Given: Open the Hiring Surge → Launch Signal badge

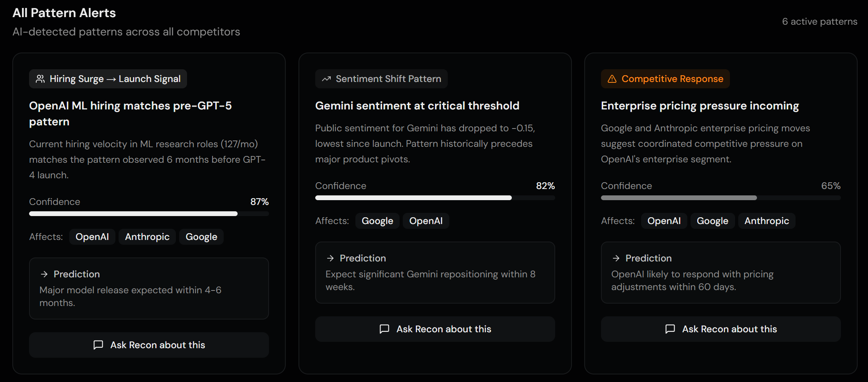Looking at the screenshot, I should point(108,79).
